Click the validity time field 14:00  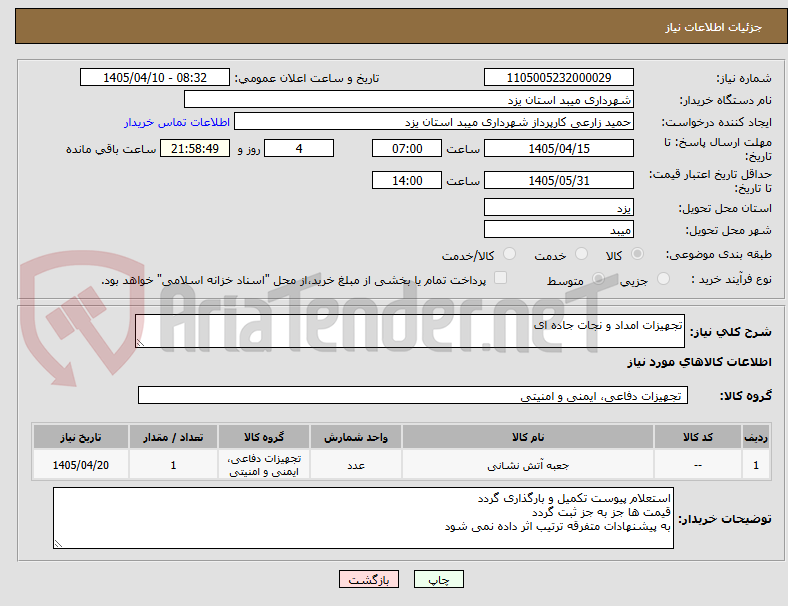[407, 180]
